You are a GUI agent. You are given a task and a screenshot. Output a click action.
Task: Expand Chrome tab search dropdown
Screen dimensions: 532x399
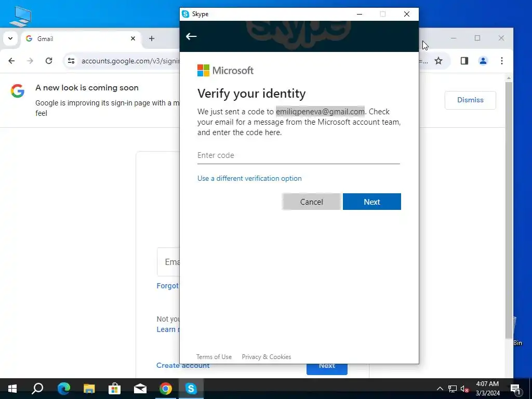coord(10,38)
